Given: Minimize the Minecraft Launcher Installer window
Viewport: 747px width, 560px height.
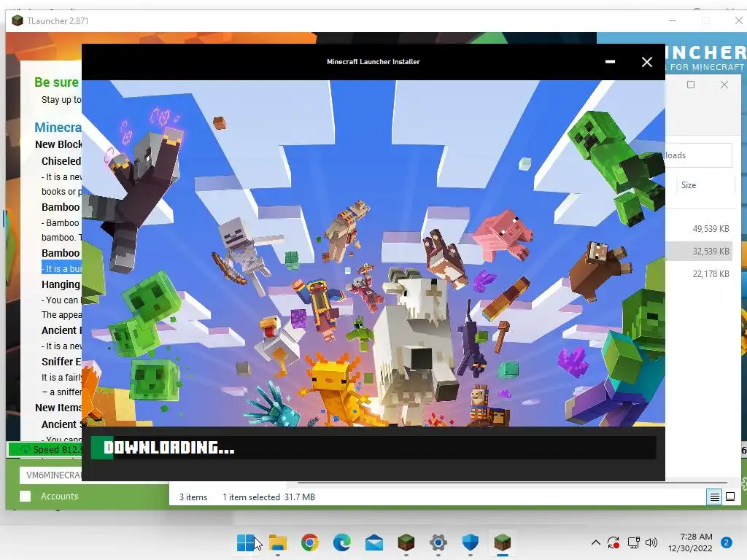Looking at the screenshot, I should tap(610, 62).
